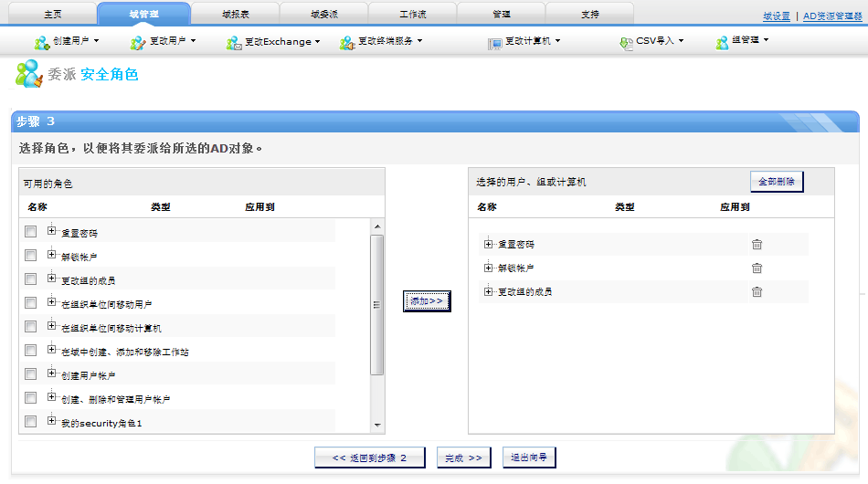This screenshot has height=484, width=868.
Task: Open the AD资源管理器 link
Action: click(x=832, y=16)
